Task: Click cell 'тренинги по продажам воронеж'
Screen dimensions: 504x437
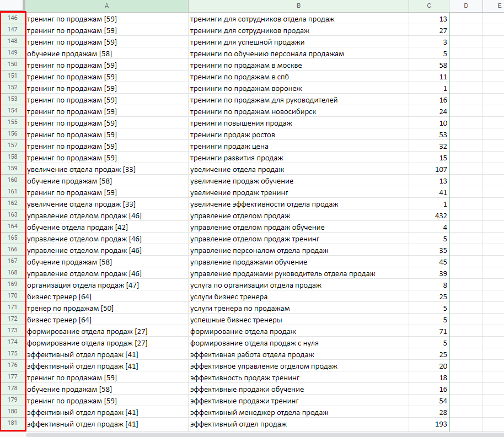Action: coord(298,89)
